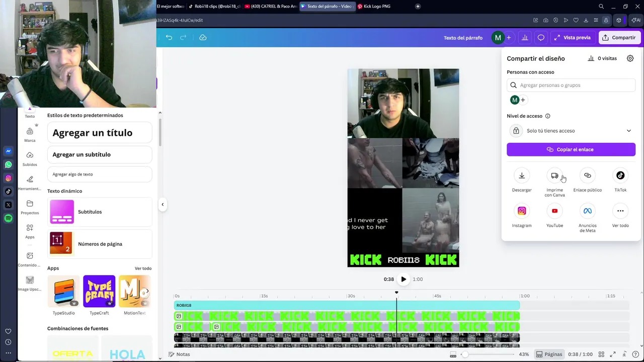The image size is (644, 362).
Task: Play the video preview
Action: pos(403,279)
